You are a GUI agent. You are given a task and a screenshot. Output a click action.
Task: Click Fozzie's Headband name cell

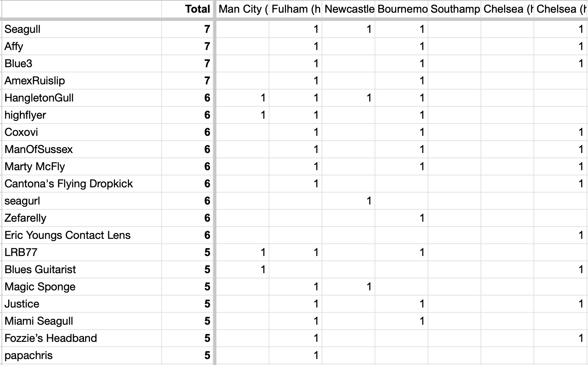coord(82,338)
